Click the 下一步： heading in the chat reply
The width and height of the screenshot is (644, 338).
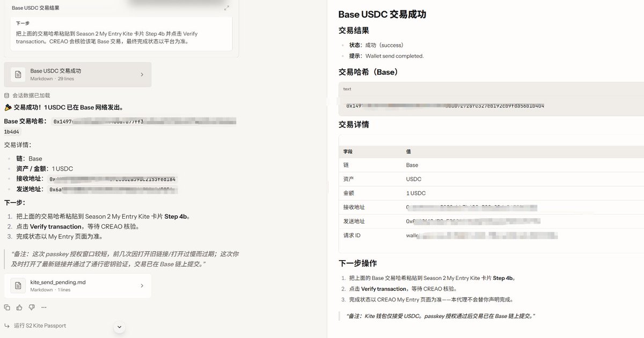14,203
